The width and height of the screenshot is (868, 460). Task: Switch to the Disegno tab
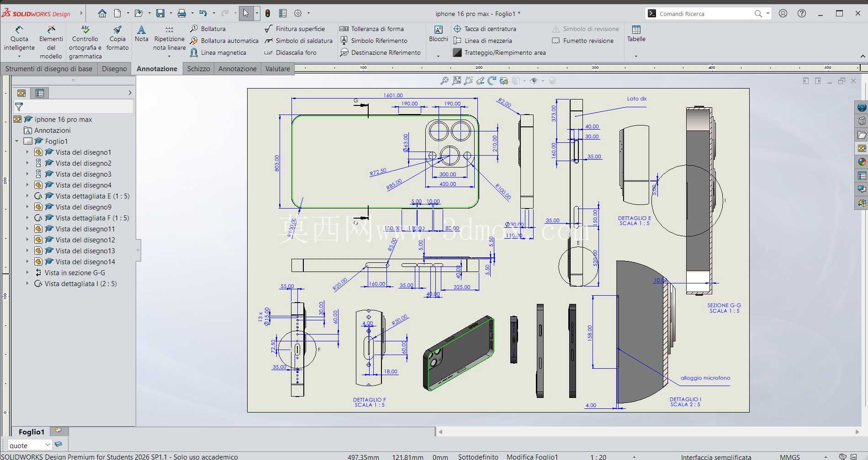click(114, 69)
